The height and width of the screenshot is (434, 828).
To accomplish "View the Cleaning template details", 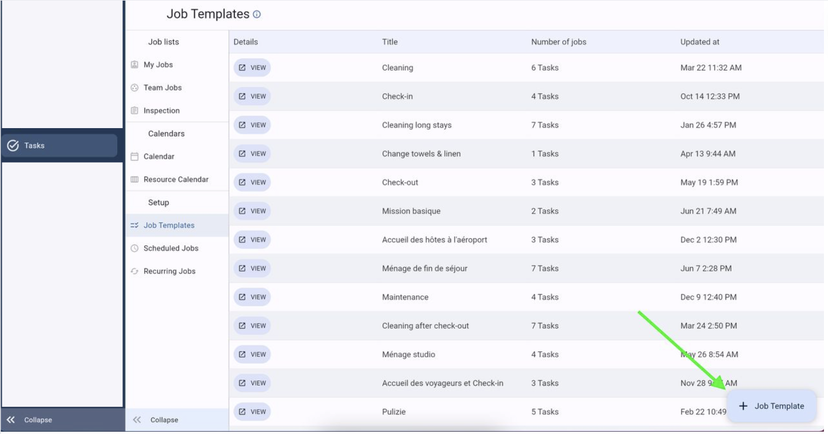I will [252, 68].
